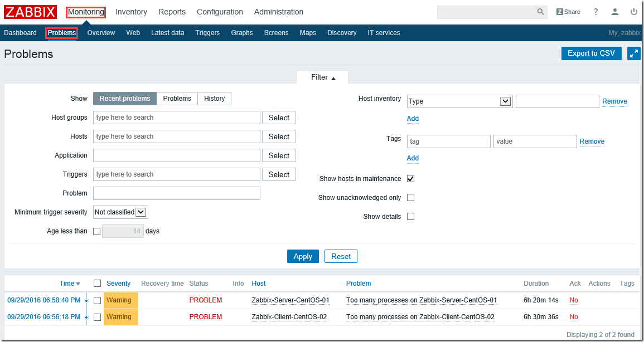Select Problems show option
Image resolution: width=644 pixels, height=342 pixels.
tap(177, 99)
